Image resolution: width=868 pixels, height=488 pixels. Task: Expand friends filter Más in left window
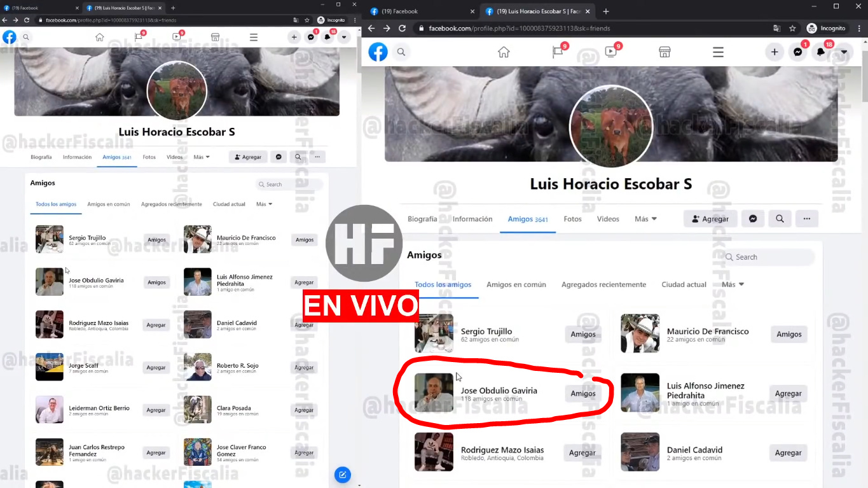[x=264, y=204]
